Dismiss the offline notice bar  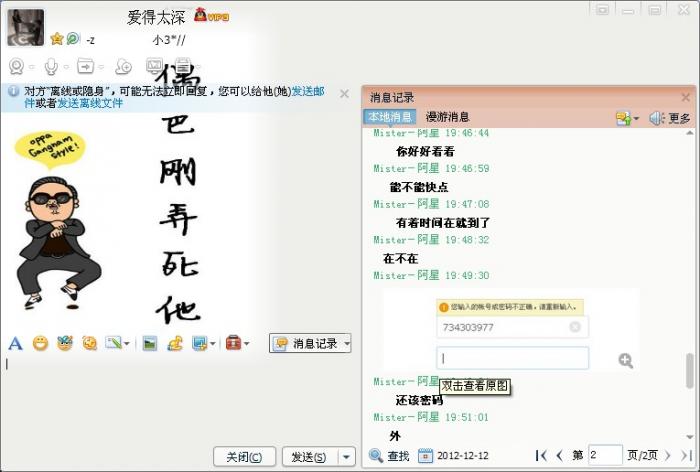344,93
